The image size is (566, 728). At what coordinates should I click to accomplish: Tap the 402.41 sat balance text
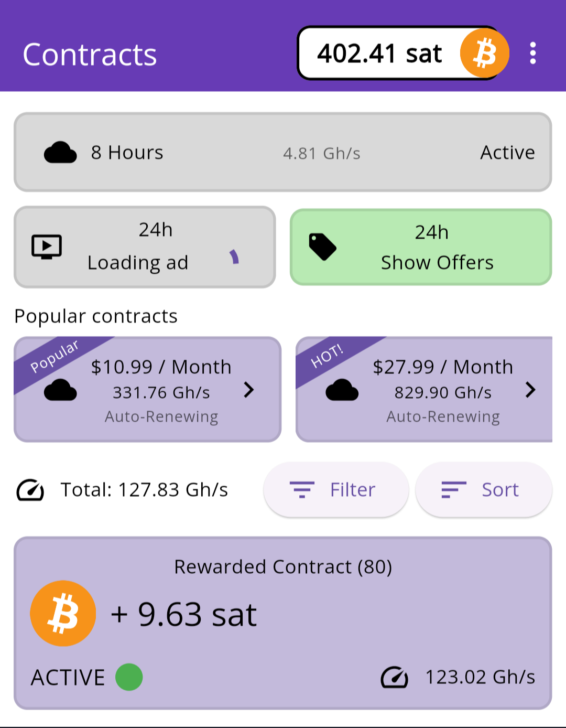pyautogui.click(x=379, y=53)
